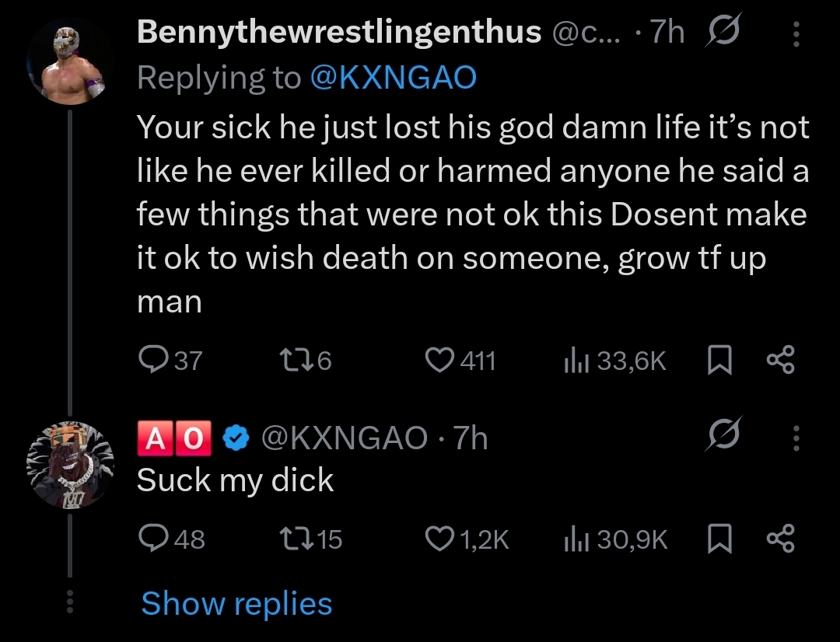This screenshot has width=840, height=642.
Task: Open more options for Bennythewrestlingenthus's tweet
Action: coord(795,33)
